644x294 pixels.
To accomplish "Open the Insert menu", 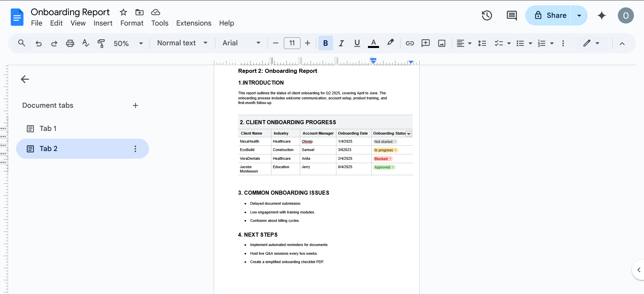I will click(x=103, y=23).
